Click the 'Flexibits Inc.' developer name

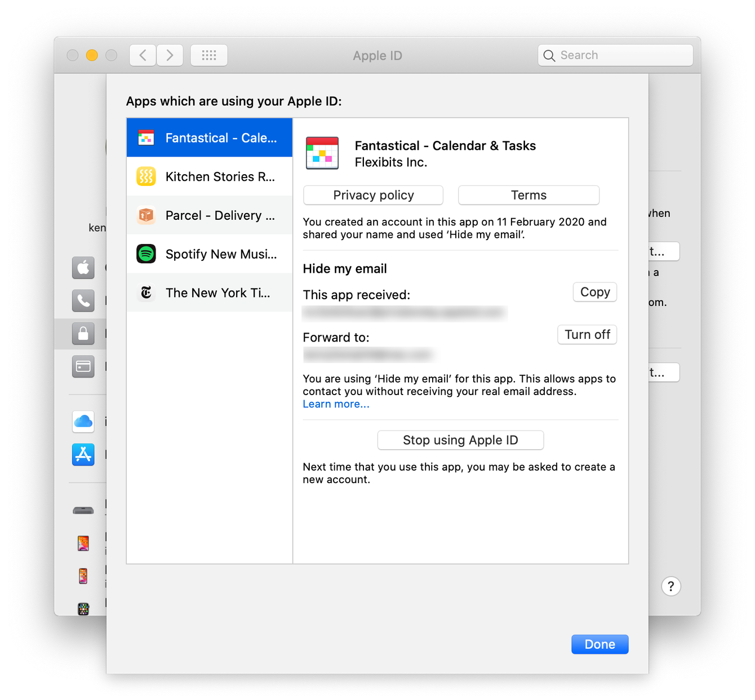(x=391, y=162)
